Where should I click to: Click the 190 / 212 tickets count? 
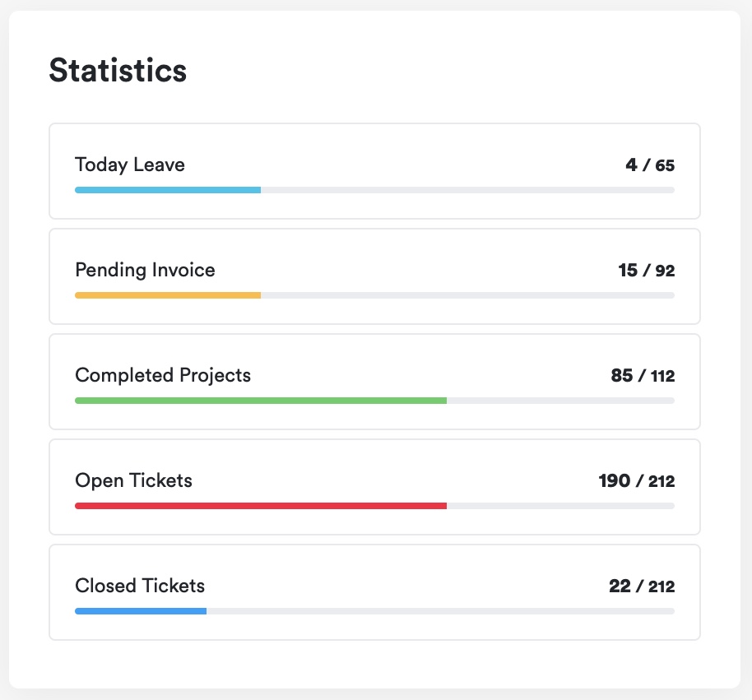point(636,481)
